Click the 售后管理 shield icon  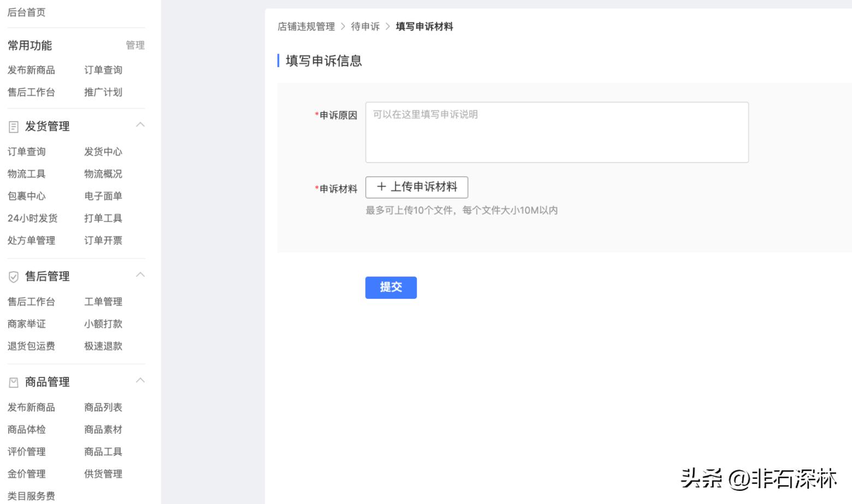coord(13,275)
